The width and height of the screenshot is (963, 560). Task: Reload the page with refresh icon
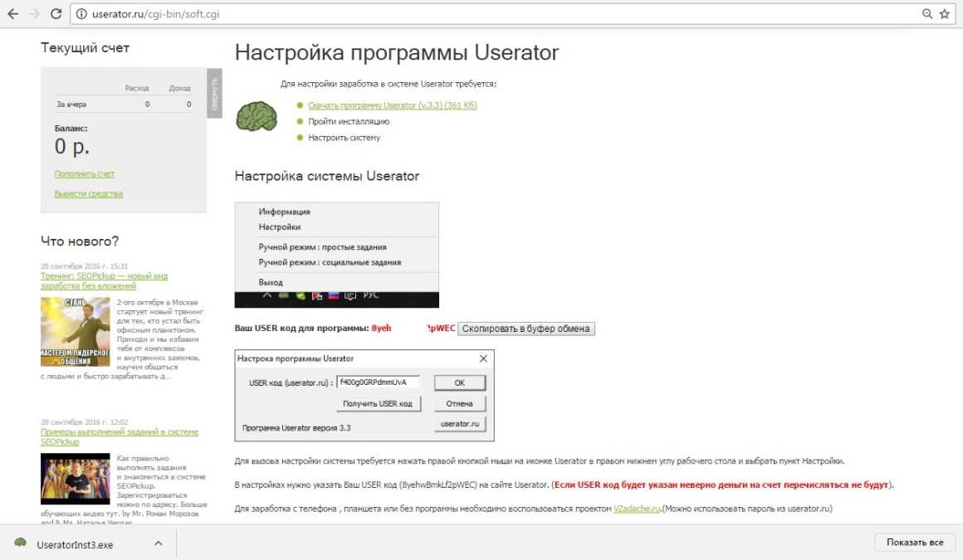56,14
